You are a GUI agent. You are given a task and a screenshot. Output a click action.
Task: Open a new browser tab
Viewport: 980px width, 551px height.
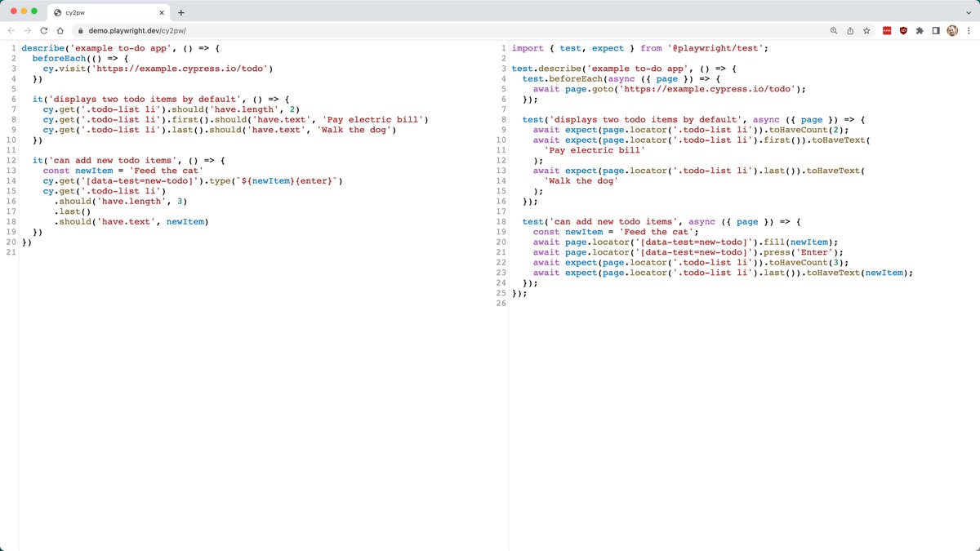[180, 12]
